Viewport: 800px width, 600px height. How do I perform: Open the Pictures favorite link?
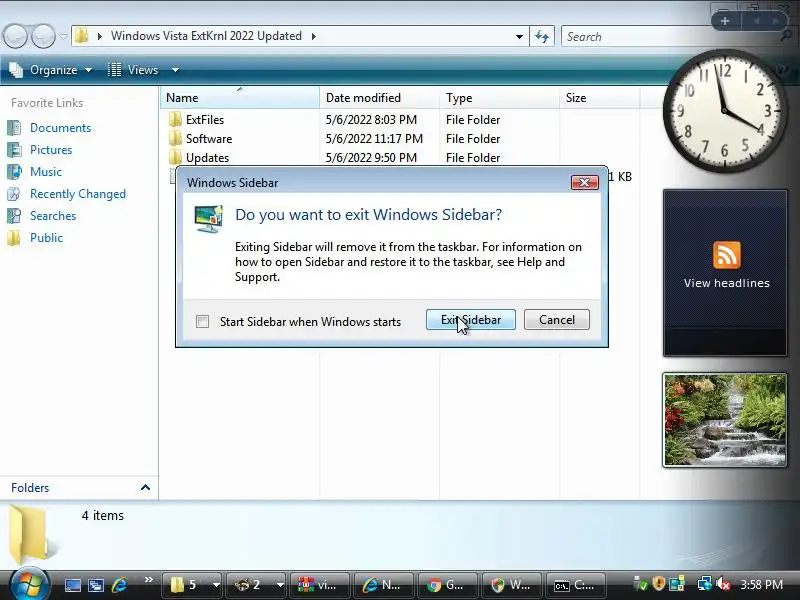point(51,149)
